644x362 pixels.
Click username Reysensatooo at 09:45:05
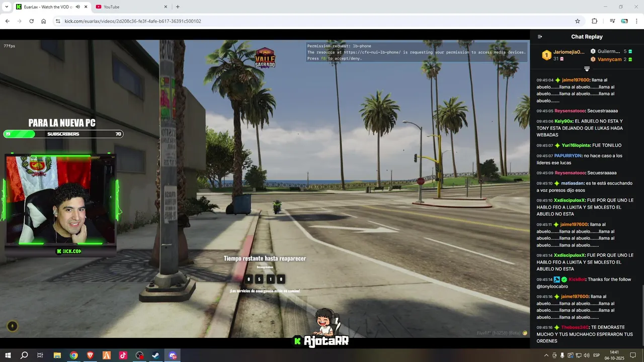pos(570,111)
